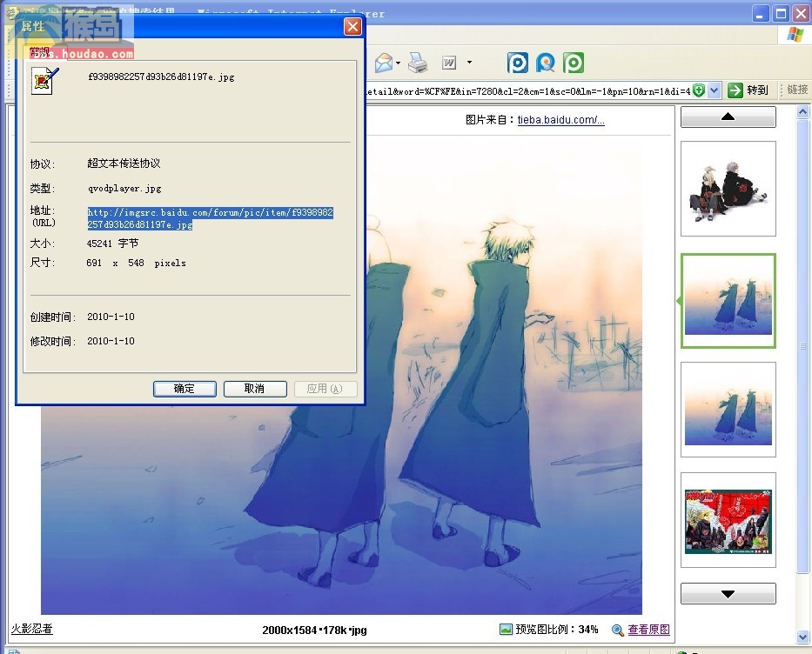This screenshot has width=812, height=654.
Task: Expand the address bar history dropdown
Action: (x=715, y=90)
